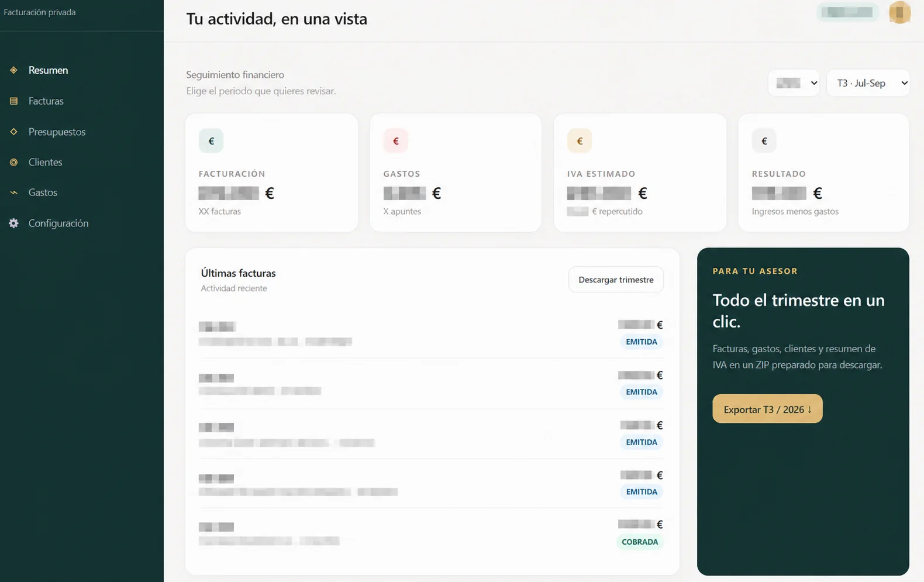
Task: Click the green euro icon on Facturación card
Action: coord(211,141)
